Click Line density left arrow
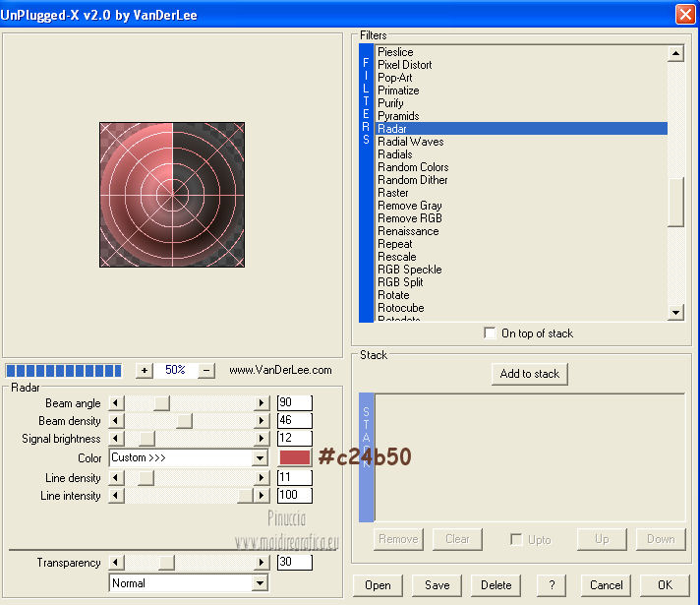The height and width of the screenshot is (605, 700). pos(116,478)
